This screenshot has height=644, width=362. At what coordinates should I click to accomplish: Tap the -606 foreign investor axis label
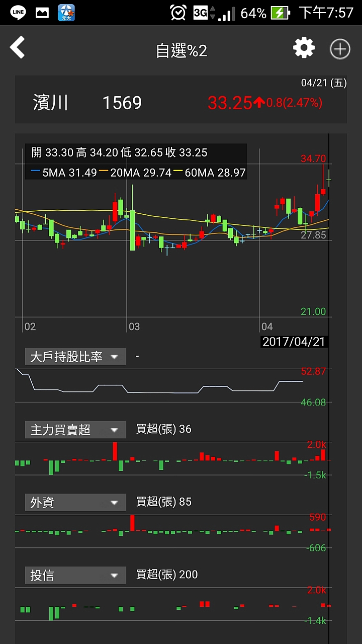(316, 548)
